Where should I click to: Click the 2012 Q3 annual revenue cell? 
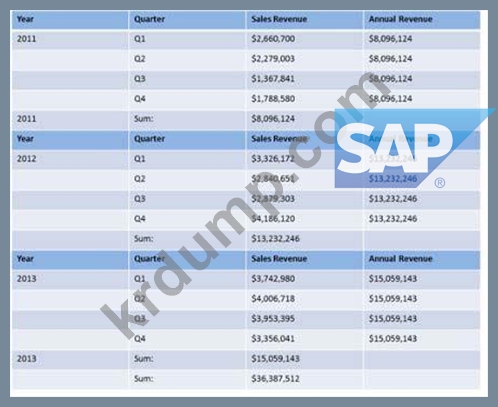tap(393, 199)
